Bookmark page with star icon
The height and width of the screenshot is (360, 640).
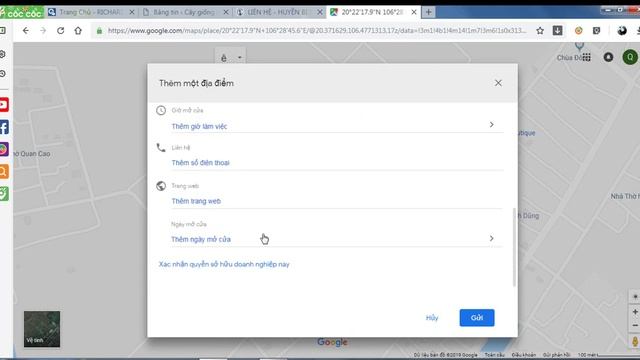[x=540, y=31]
